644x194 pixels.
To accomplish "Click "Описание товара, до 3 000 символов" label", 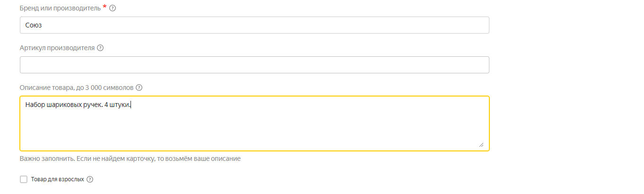I will point(77,88).
